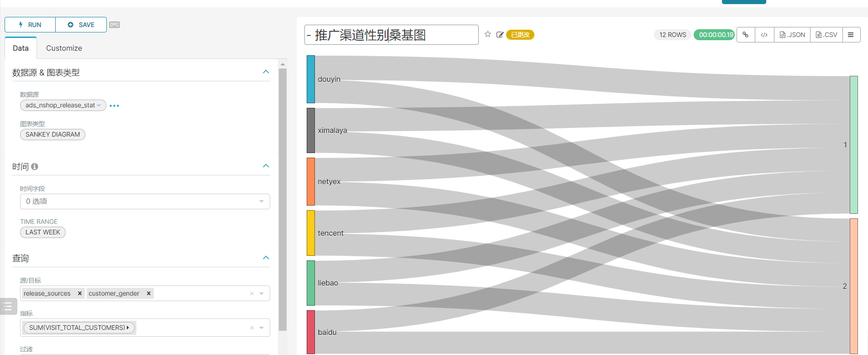This screenshot has width=868, height=355.
Task: Clear all 源/目标 selections
Action: click(251, 293)
